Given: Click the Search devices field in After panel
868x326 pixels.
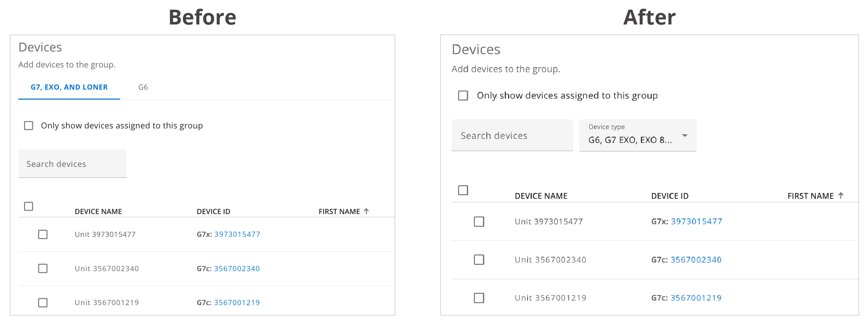Looking at the screenshot, I should [512, 136].
